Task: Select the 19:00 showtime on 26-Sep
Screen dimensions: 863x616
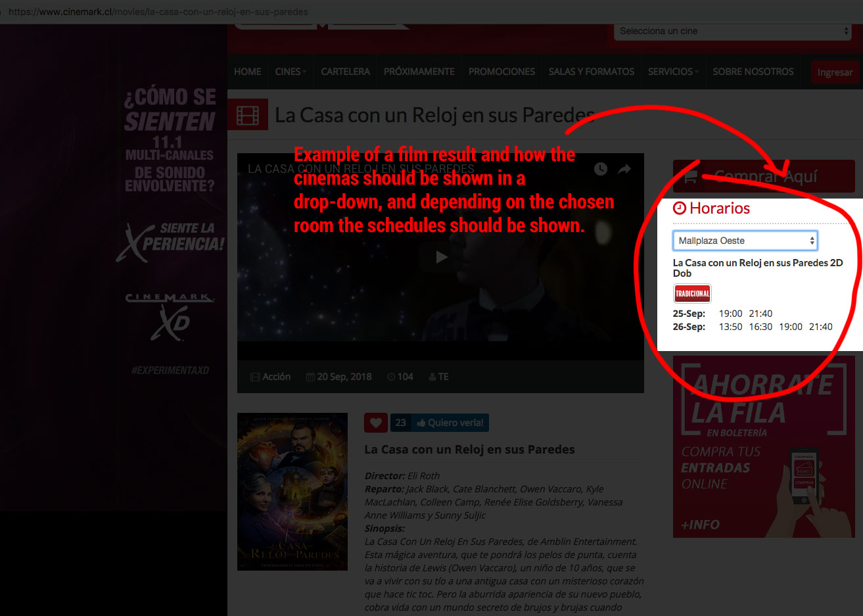Action: 791,327
